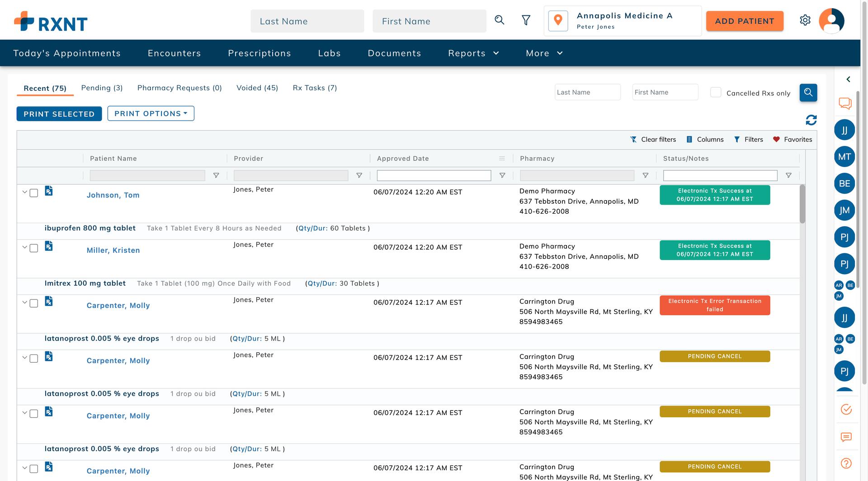
Task: Select the checkbox for Miller, Kristen row
Action: pos(34,248)
